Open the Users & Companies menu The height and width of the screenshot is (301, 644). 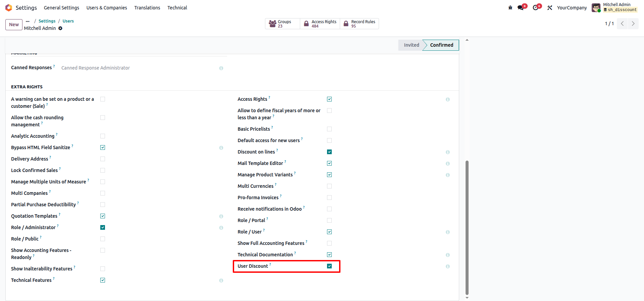pyautogui.click(x=107, y=8)
